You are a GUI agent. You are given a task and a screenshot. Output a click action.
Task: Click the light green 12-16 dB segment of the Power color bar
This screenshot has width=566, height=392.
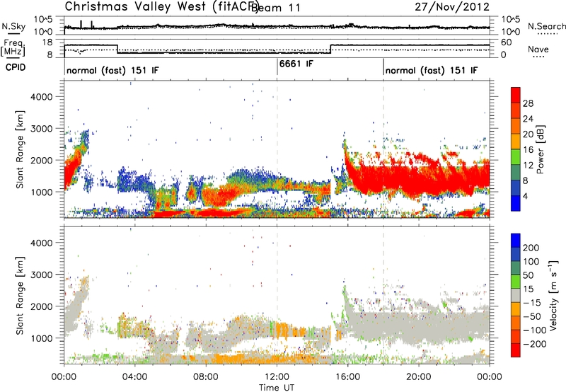pos(516,157)
